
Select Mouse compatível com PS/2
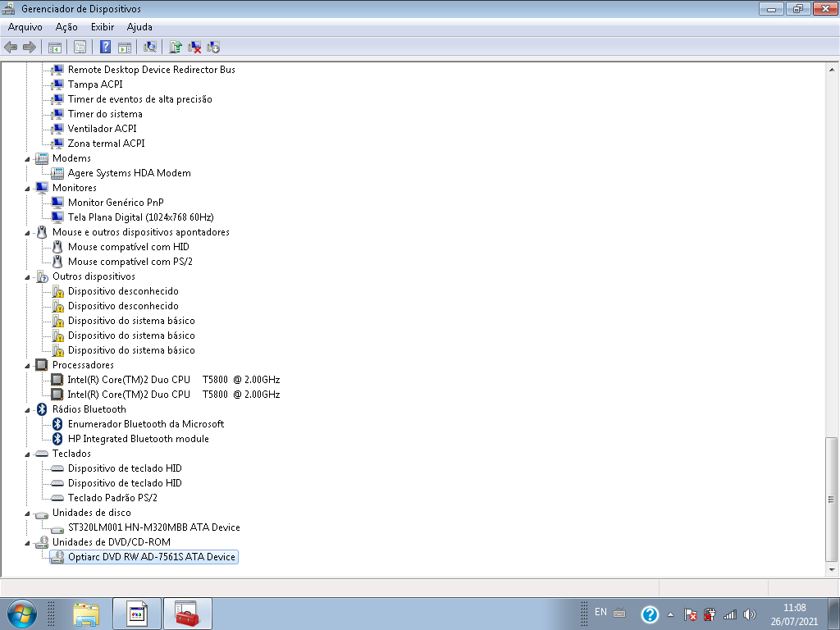pyautogui.click(x=130, y=262)
